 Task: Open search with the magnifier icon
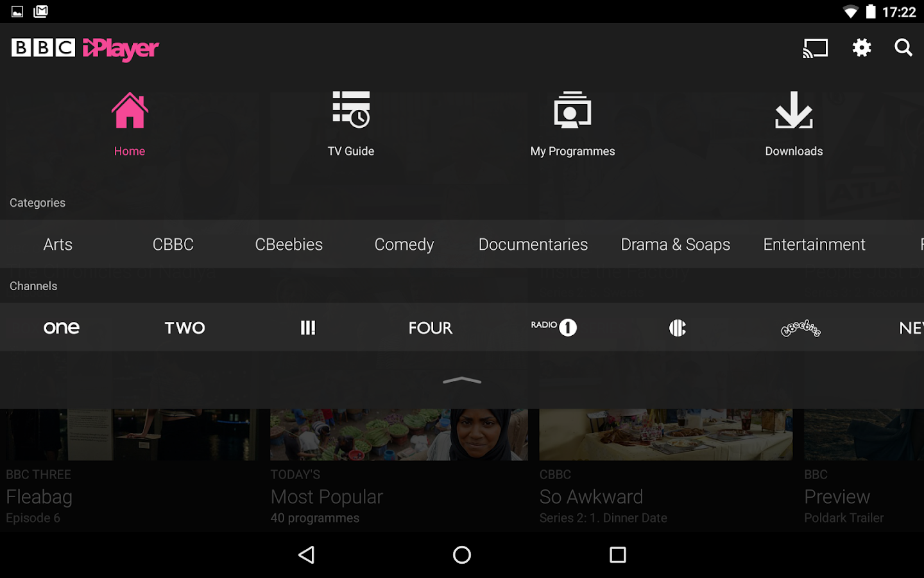pos(903,48)
